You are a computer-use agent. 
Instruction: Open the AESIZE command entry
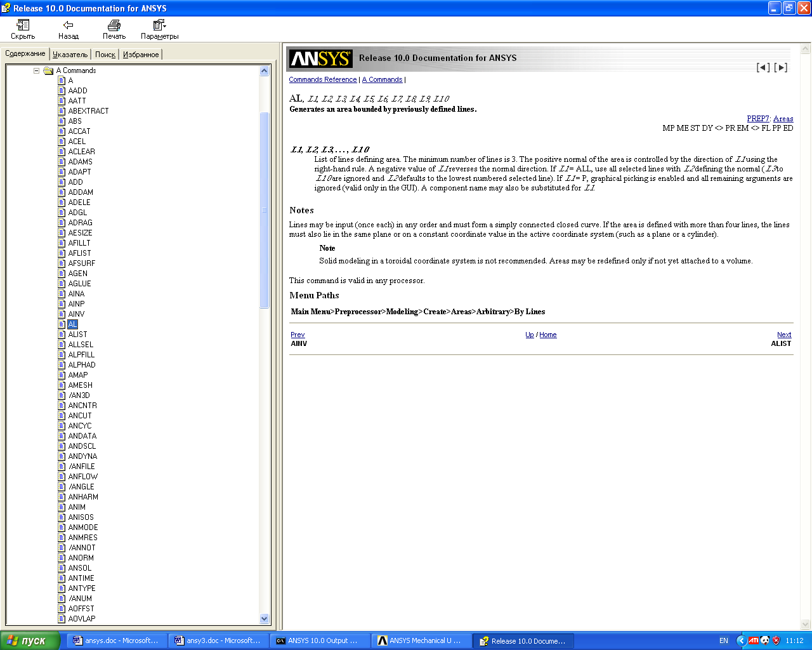81,233
